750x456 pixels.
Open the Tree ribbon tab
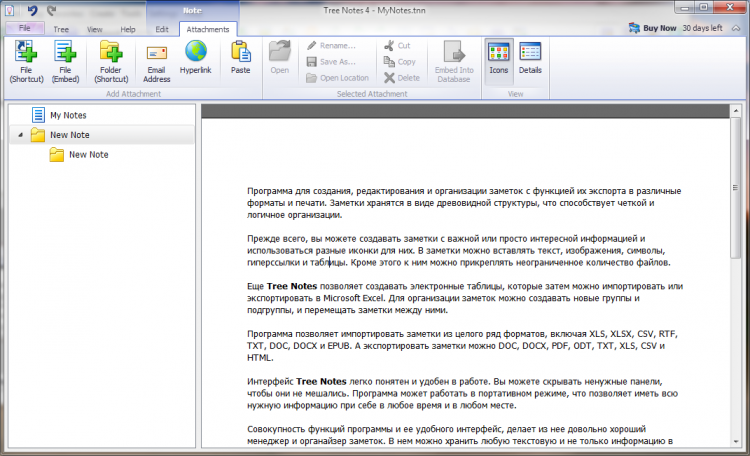point(61,29)
